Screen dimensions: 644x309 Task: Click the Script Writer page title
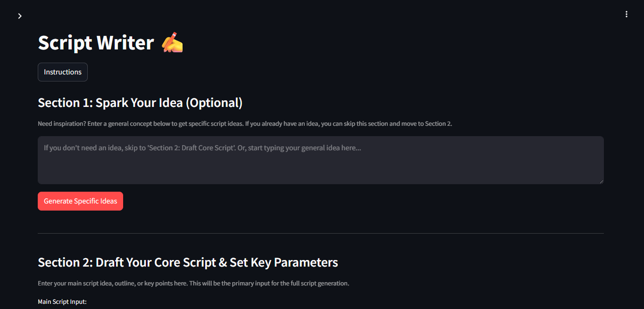[x=96, y=43]
